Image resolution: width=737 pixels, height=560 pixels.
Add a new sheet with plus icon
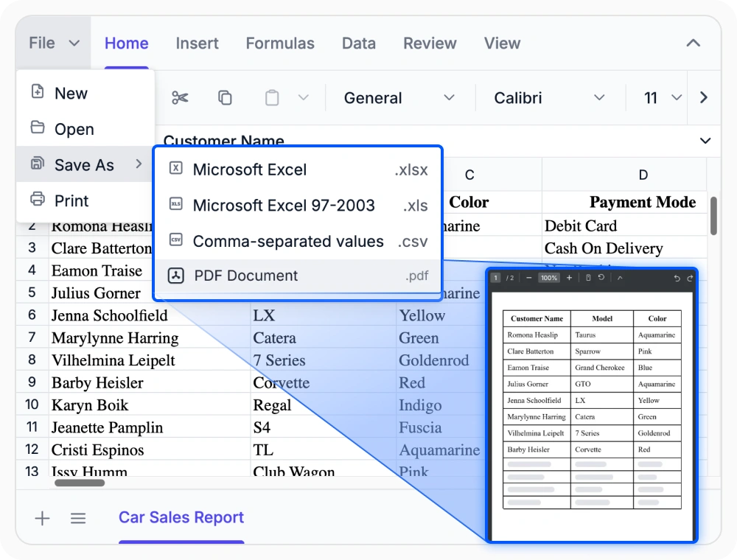[42, 518]
